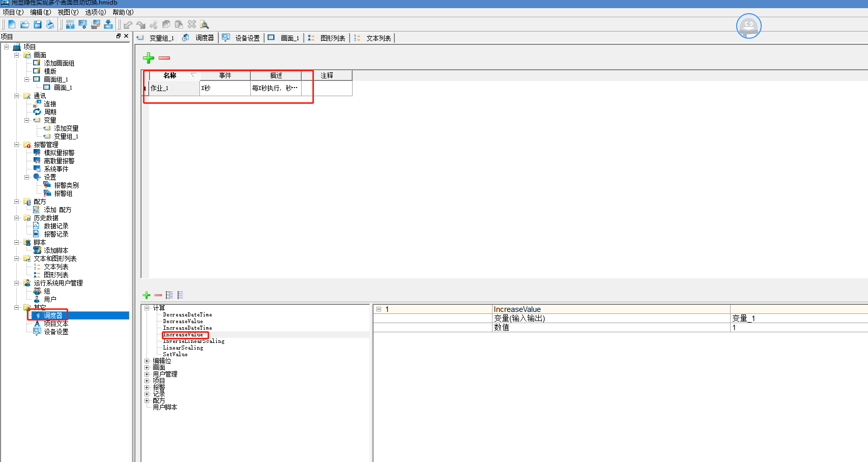Click the green plus to add a job
Viewport: 868px width, 462px height.
pos(149,58)
